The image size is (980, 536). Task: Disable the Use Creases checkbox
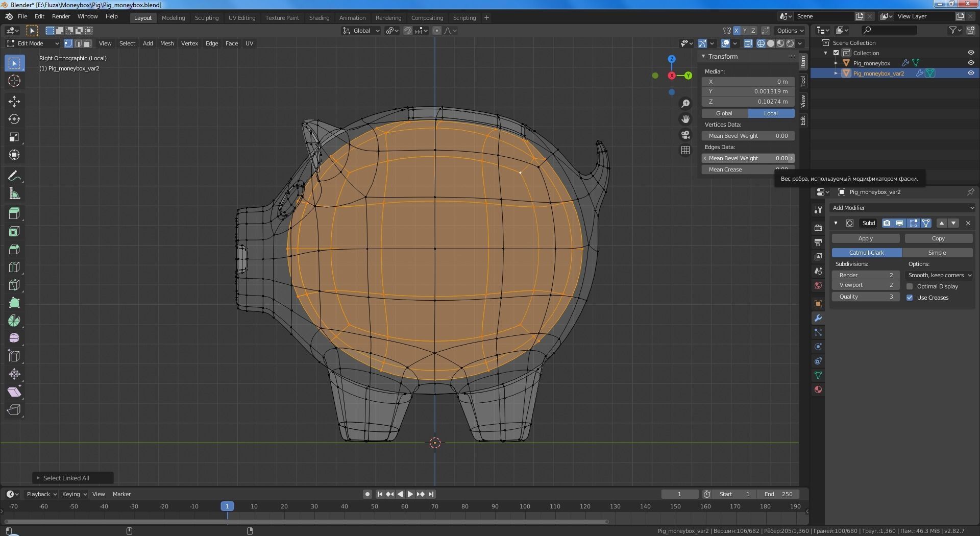point(910,298)
